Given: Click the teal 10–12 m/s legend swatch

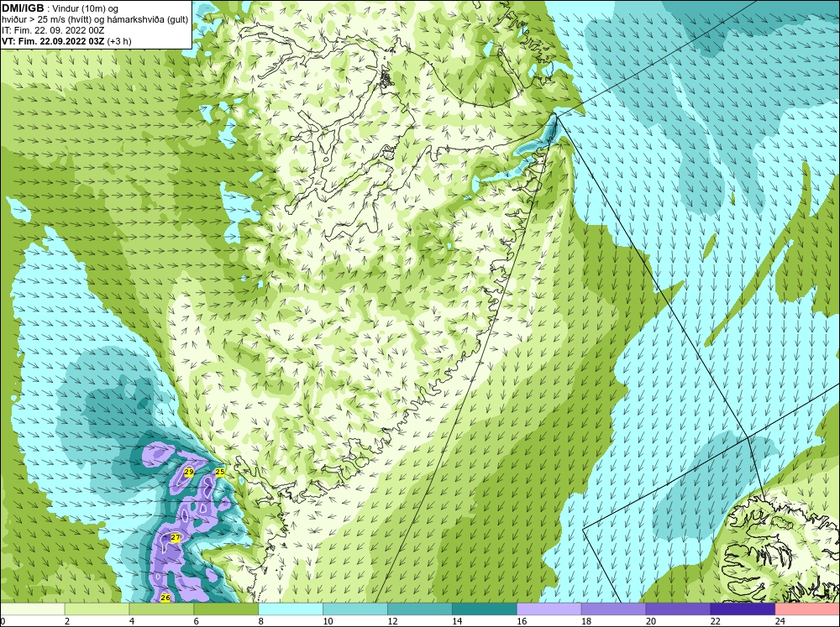Looking at the screenshot, I should (355, 609).
